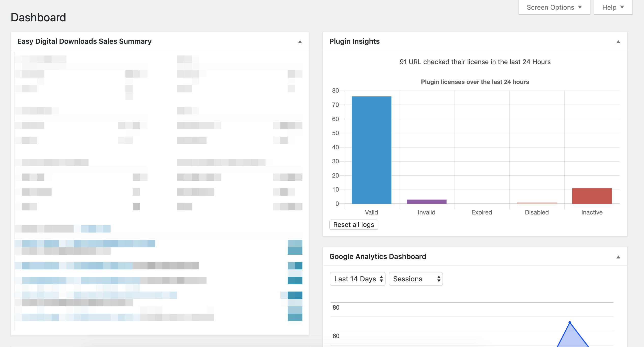This screenshot has width=644, height=347.
Task: Click the 'Plugin licenses over the last 24 hours' chart title
Action: point(475,82)
